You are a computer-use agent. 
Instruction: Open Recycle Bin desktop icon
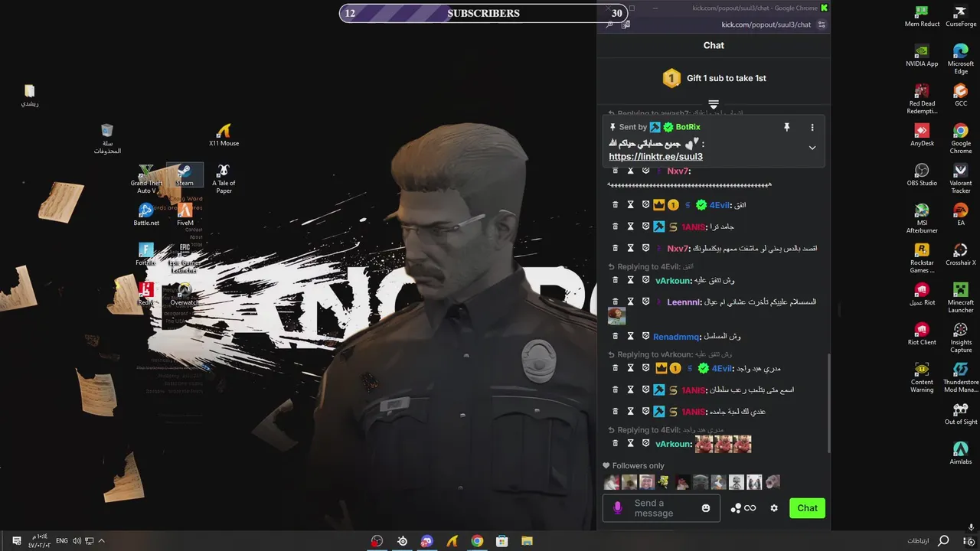[x=107, y=139]
